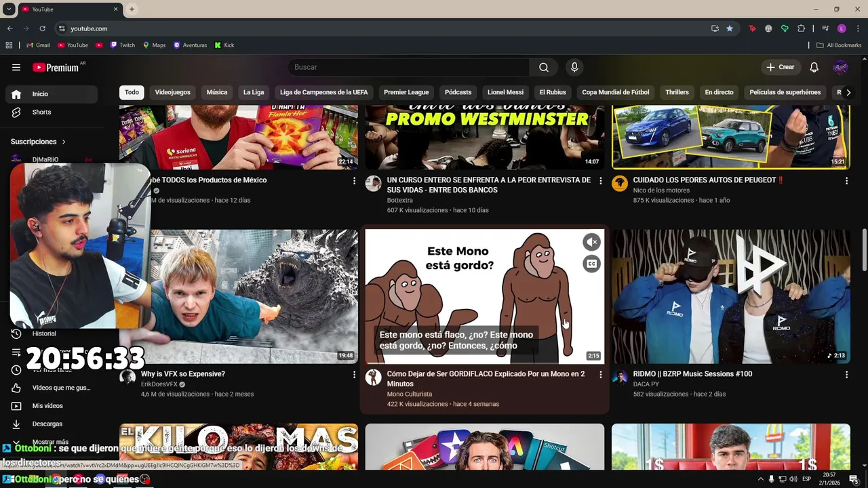Open Twitch bookmark

122,45
